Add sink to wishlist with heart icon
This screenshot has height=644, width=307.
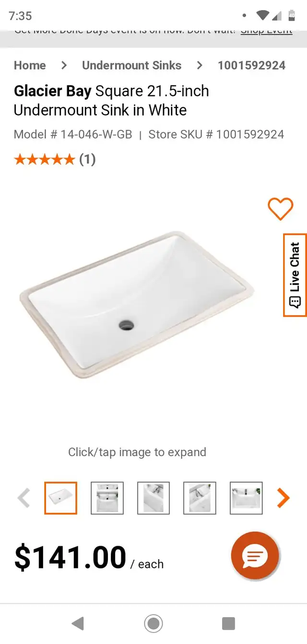(280, 209)
